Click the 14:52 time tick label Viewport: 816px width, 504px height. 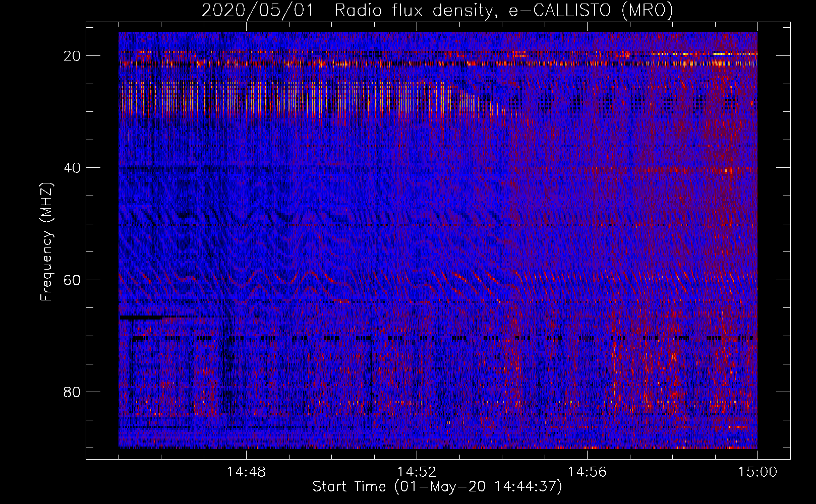coord(417,472)
